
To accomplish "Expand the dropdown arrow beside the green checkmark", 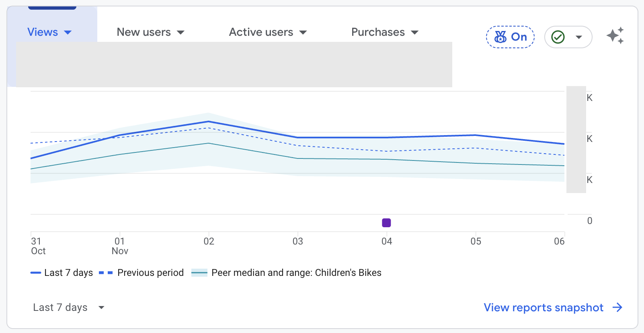I will click(x=579, y=37).
